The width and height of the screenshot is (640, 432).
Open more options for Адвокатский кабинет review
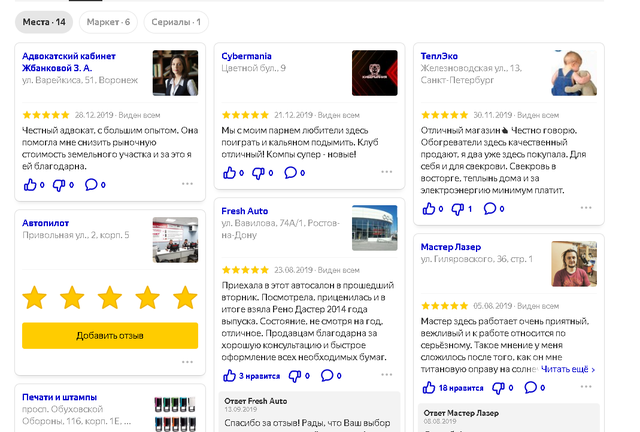187,184
